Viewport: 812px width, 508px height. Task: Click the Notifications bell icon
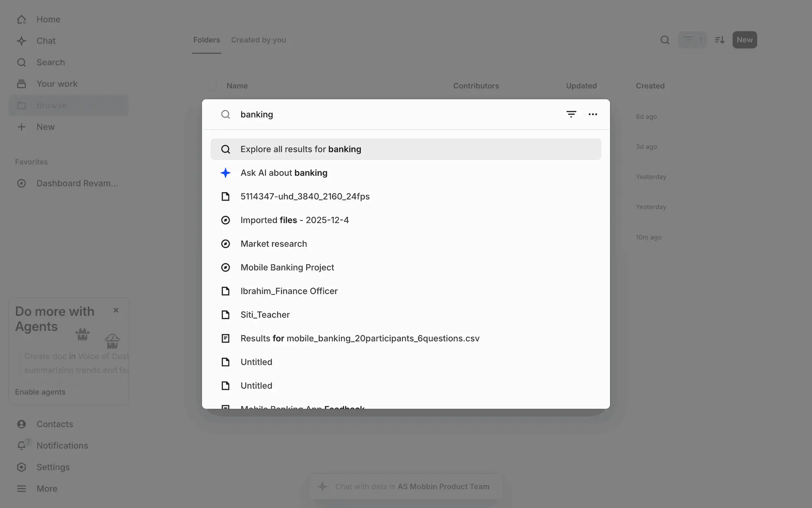coord(22,445)
